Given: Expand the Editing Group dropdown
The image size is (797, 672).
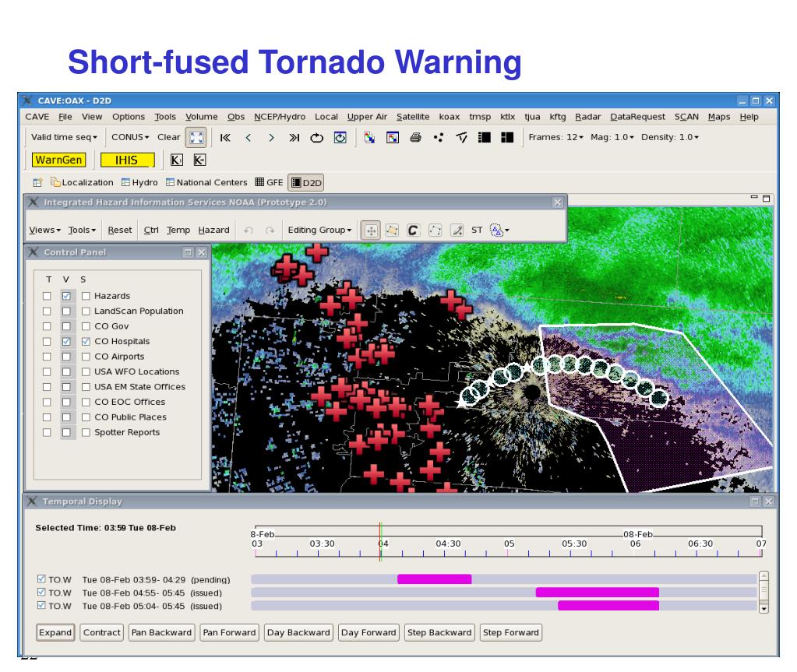Looking at the screenshot, I should point(319,230).
